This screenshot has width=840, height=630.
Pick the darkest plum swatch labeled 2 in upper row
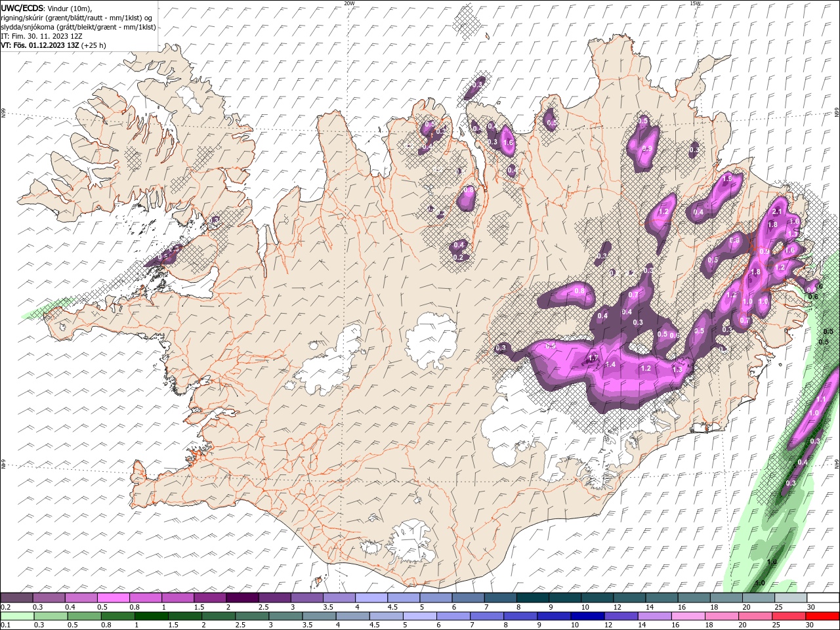tap(242, 598)
